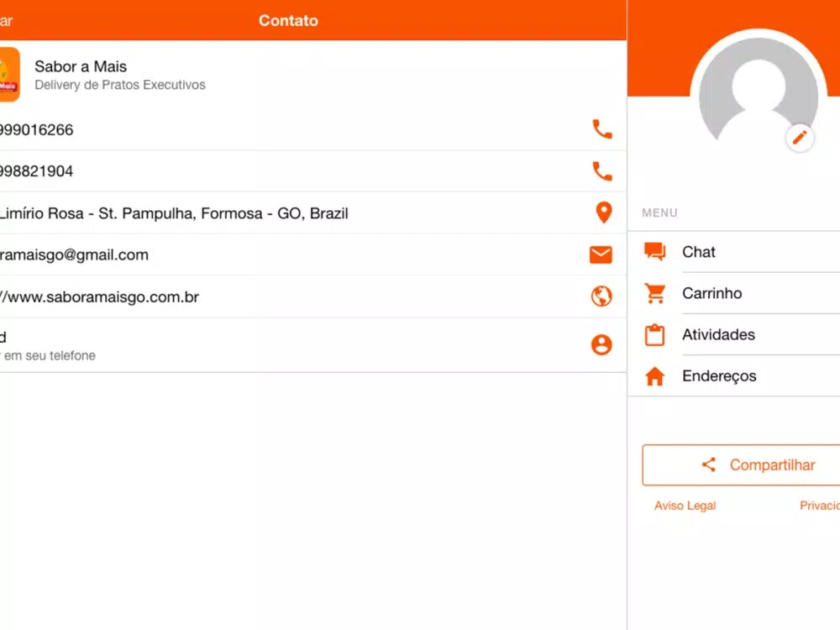This screenshot has width=840, height=630.
Task: Tap the Compartilhar share button
Action: (742, 465)
